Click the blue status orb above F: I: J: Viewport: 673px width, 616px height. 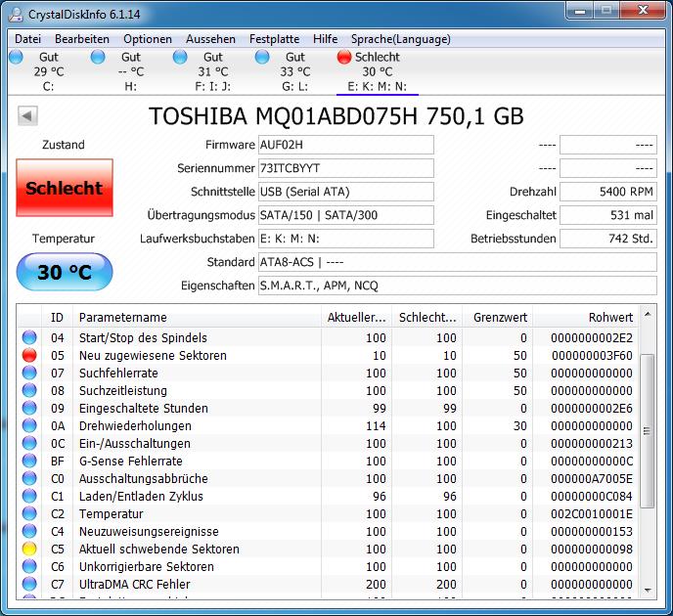180,57
